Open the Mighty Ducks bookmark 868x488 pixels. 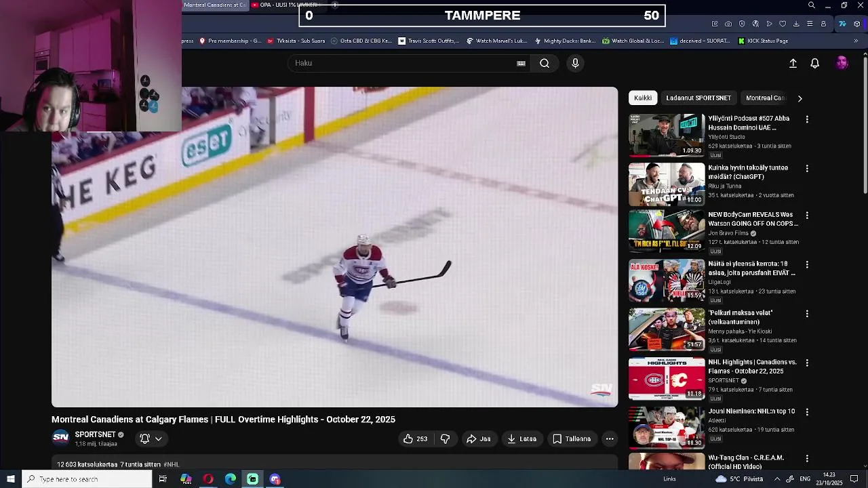click(x=565, y=41)
